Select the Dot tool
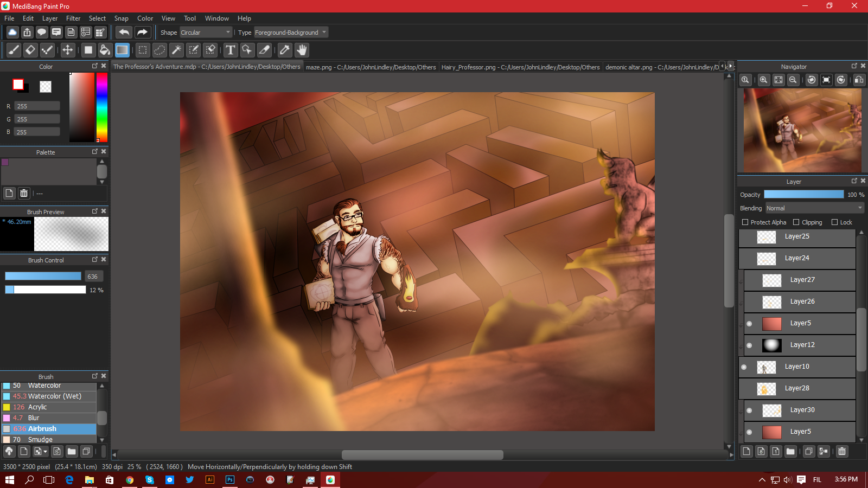868x488 pixels. pyautogui.click(x=48, y=50)
